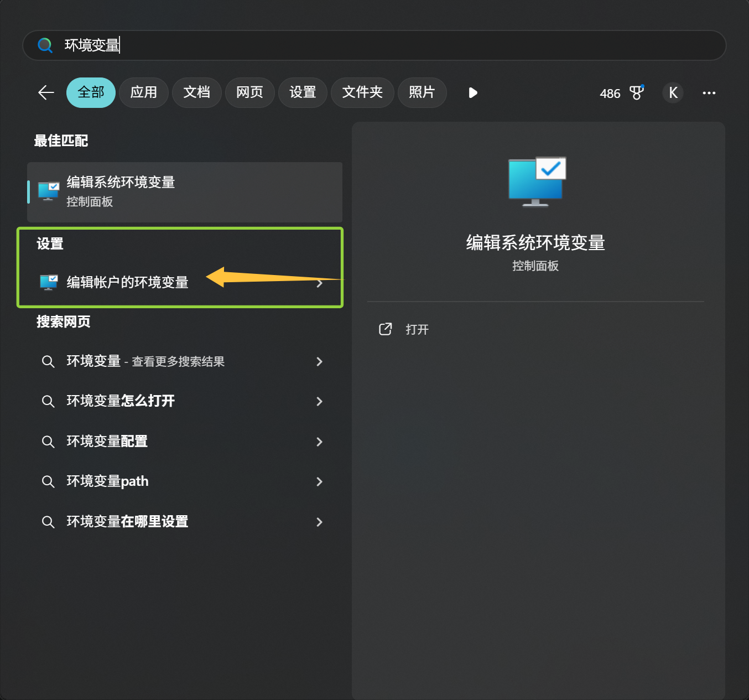Click the open-in-new icon beside 打开
Screen dimensions: 749x700
386,329
